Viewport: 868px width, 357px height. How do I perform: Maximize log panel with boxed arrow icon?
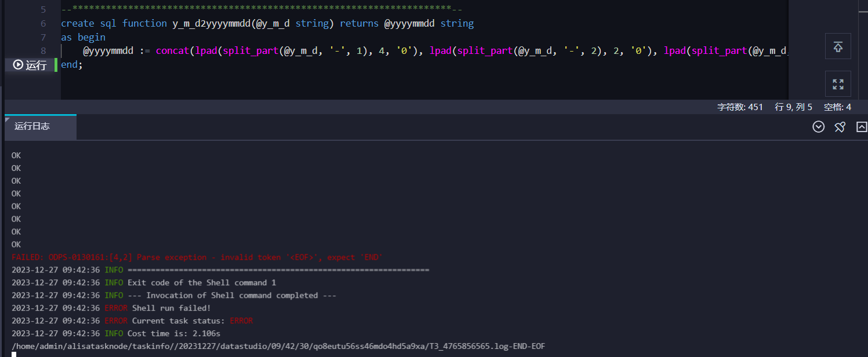pyautogui.click(x=862, y=127)
